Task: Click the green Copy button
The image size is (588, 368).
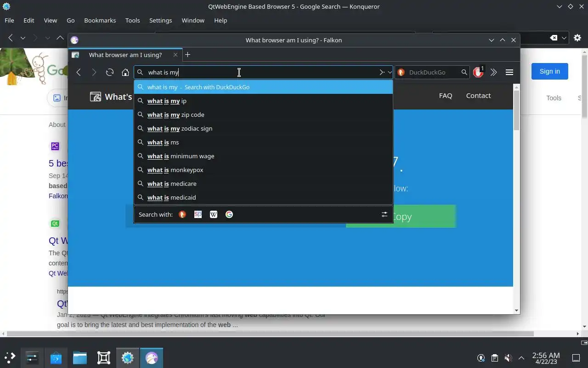Action: [x=401, y=216]
